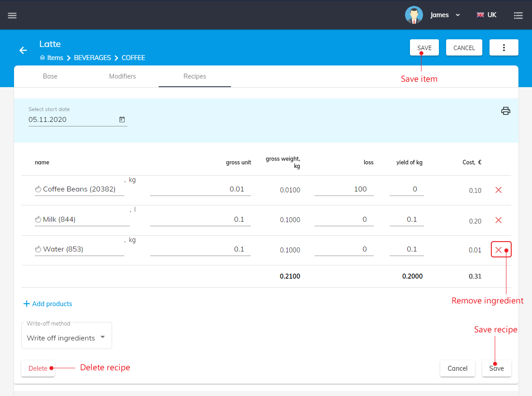Click the Coffee Beans gross unit field
Screen dimensions: 532x396
coord(200,189)
